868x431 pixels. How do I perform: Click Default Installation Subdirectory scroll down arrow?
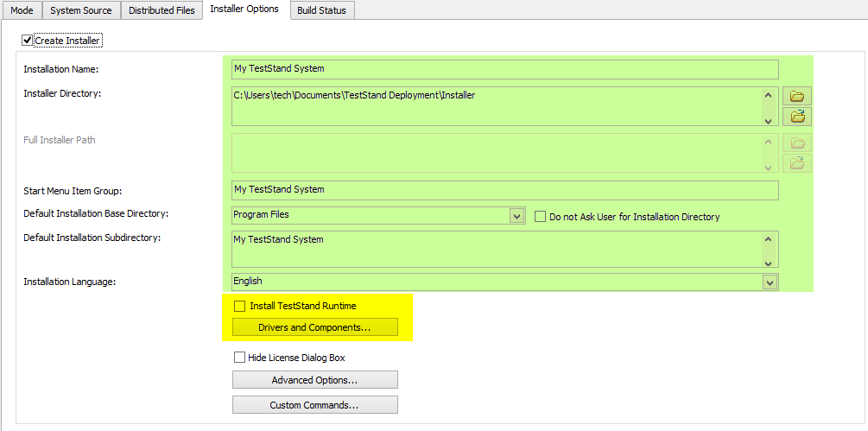pyautogui.click(x=768, y=263)
